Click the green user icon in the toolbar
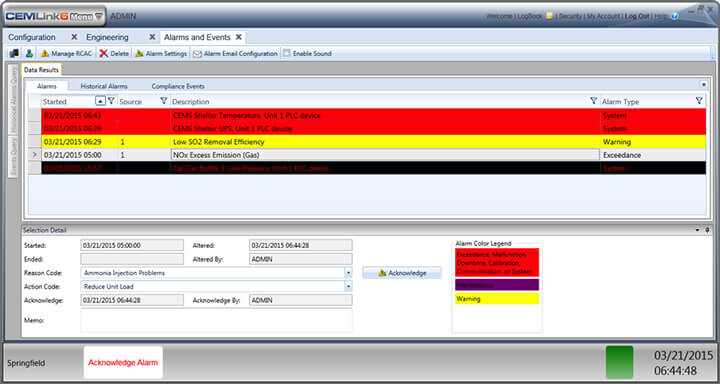This screenshot has height=384, width=720. point(29,53)
